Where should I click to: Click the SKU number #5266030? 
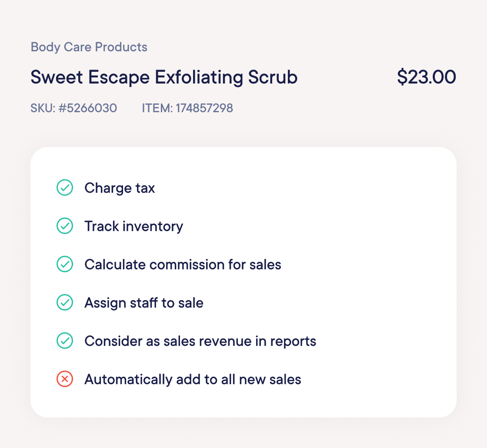coord(73,108)
